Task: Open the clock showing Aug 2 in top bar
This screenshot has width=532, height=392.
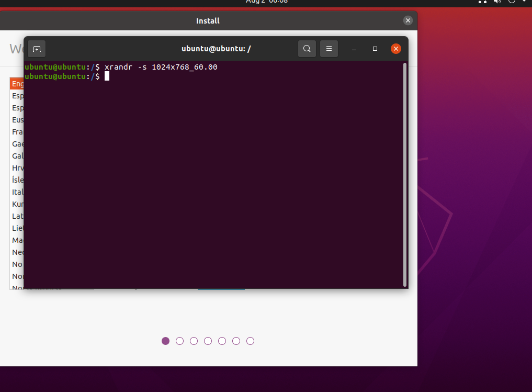Action: point(267,2)
